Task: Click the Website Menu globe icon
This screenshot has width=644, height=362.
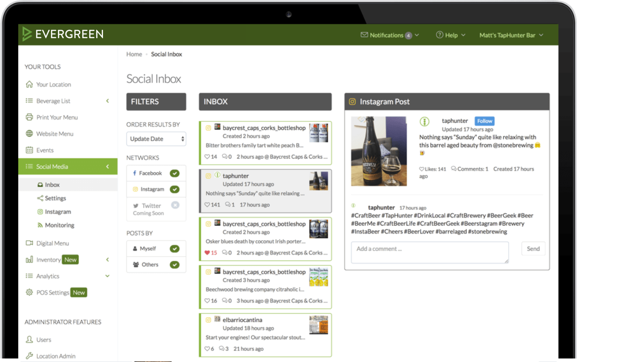Action: [30, 134]
